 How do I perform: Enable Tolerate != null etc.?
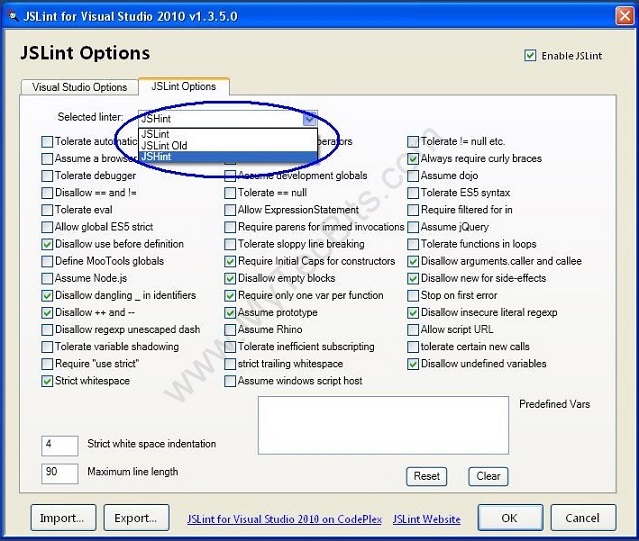click(413, 141)
